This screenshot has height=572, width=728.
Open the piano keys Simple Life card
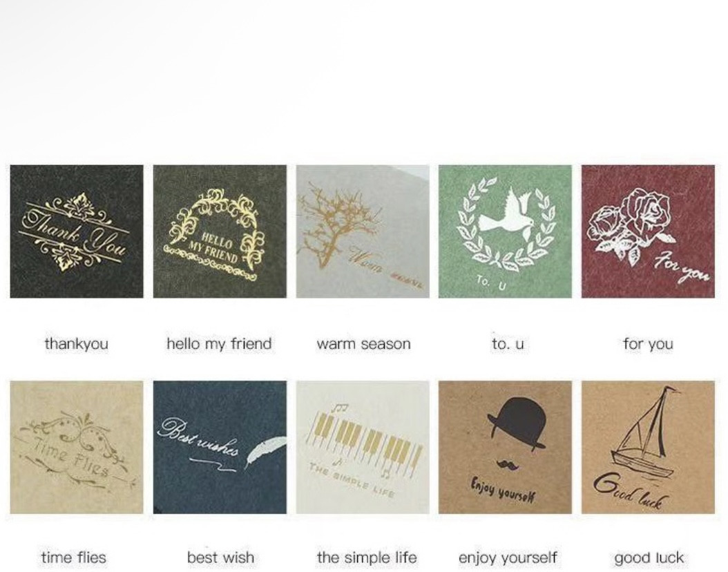point(363,448)
